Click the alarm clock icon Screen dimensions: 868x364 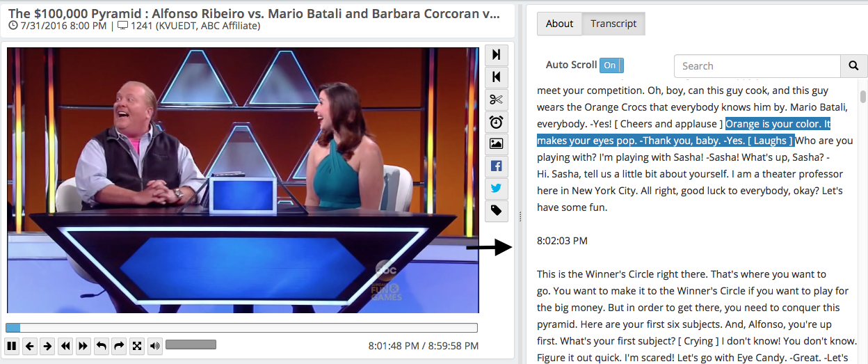(496, 122)
